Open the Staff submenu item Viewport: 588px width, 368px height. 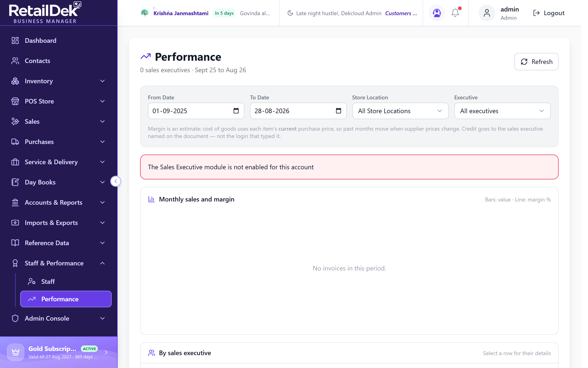click(66, 281)
